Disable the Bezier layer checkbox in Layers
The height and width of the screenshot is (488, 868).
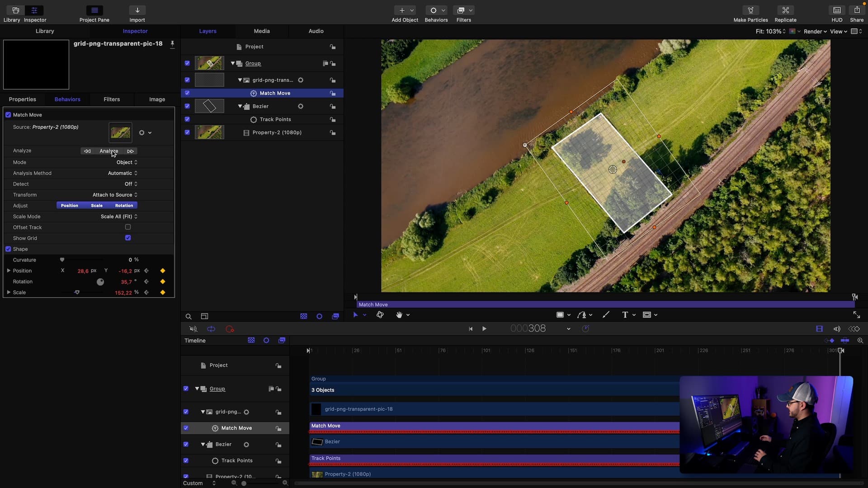tap(187, 106)
